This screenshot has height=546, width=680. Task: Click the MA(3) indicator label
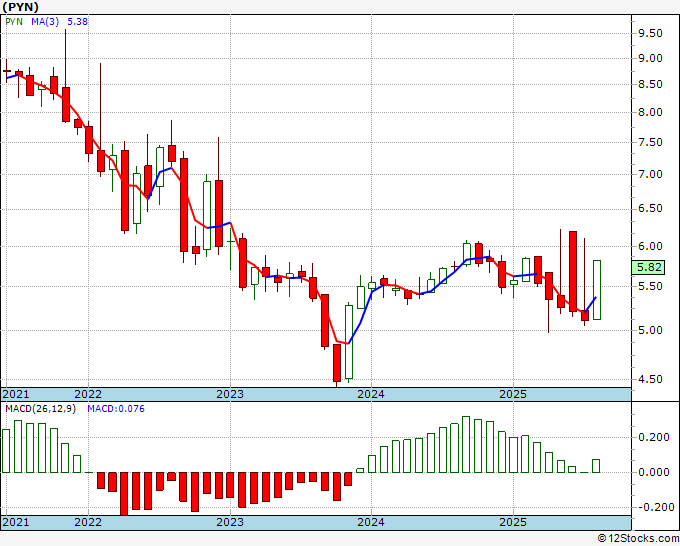[45, 22]
